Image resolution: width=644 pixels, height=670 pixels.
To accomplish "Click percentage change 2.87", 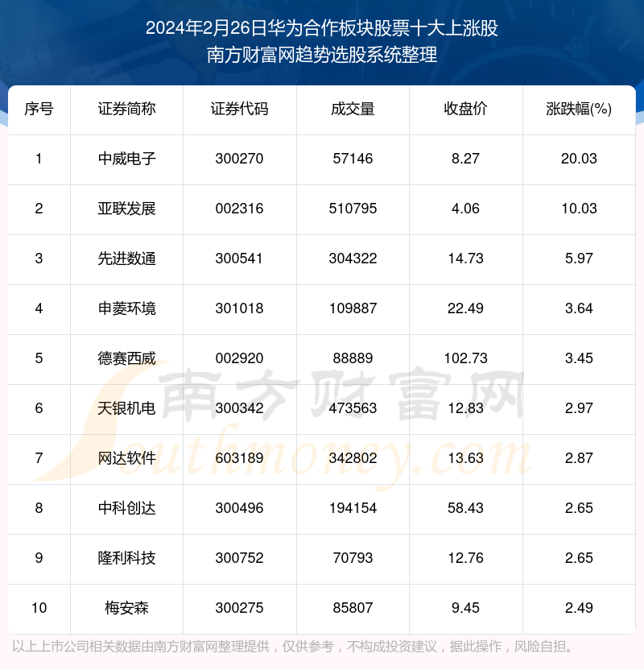I will [x=579, y=458].
